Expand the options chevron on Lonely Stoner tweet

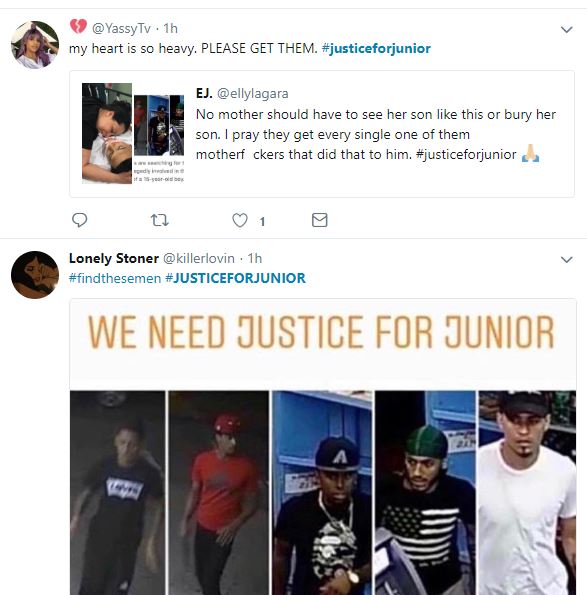click(x=567, y=260)
